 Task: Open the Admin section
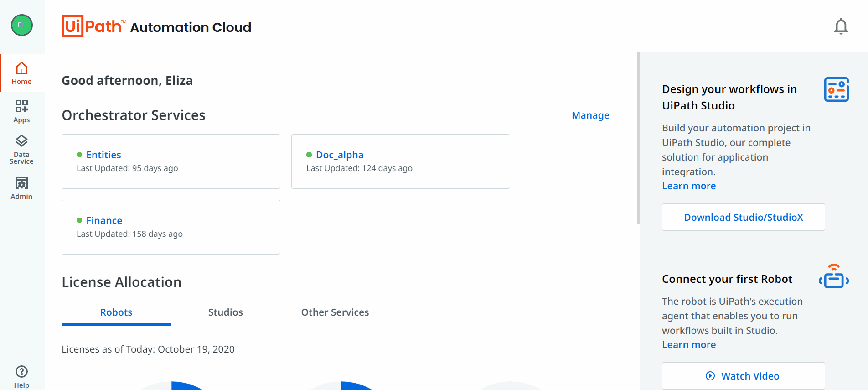pyautogui.click(x=21, y=188)
